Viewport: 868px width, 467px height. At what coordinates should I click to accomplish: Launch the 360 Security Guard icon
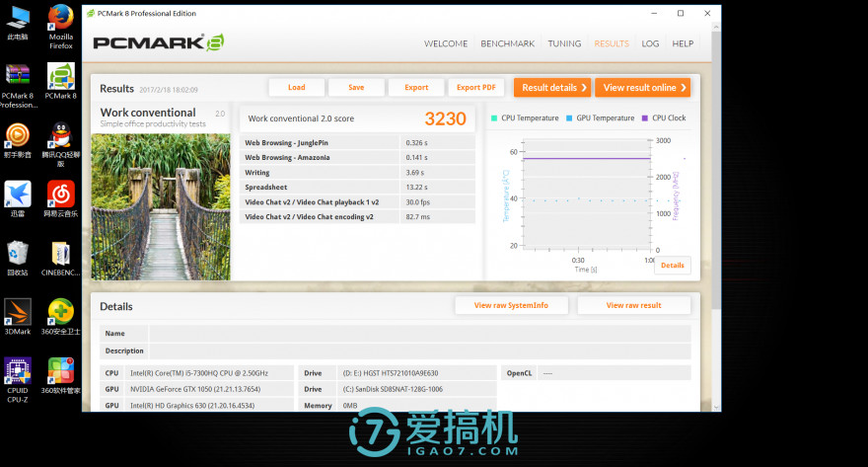(61, 317)
